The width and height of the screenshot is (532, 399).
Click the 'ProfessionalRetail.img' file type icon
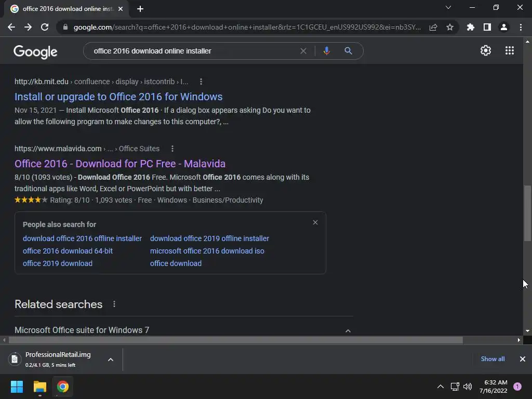click(15, 359)
